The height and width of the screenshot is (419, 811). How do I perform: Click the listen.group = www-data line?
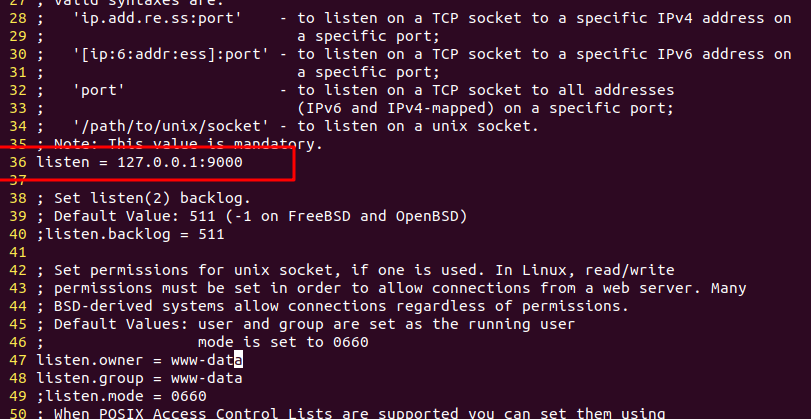pos(140,378)
